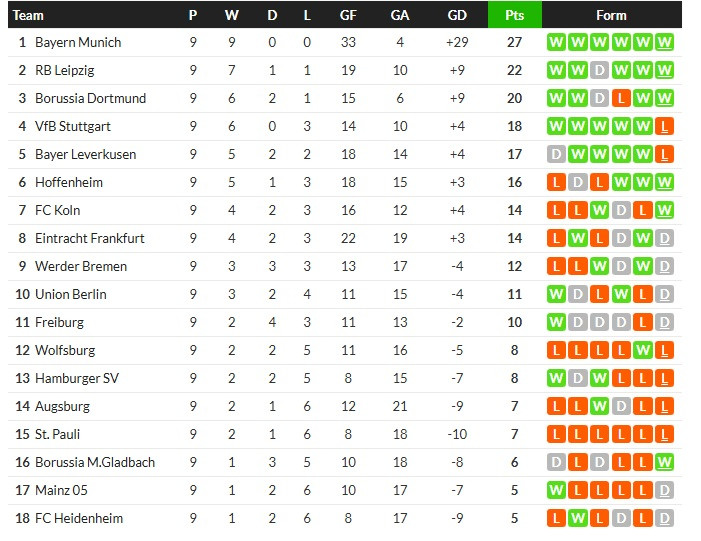701x541 pixels.
Task: Open the FC Heidenheim team link
Action: pyautogui.click(x=79, y=518)
